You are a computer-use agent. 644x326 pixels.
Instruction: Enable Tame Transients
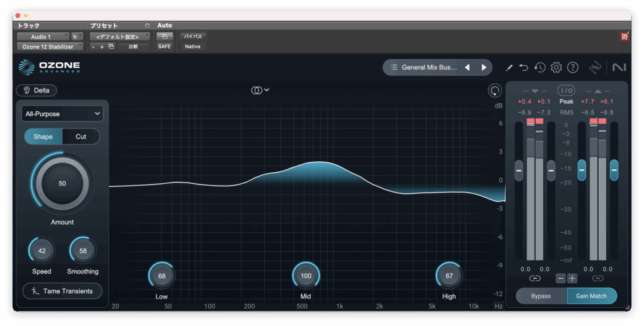[x=62, y=291]
